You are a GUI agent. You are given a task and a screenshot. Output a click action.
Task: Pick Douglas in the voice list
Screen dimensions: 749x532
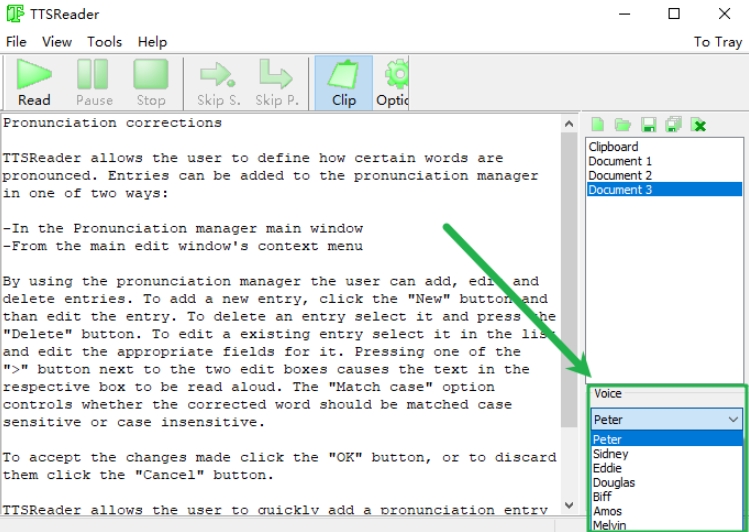614,482
